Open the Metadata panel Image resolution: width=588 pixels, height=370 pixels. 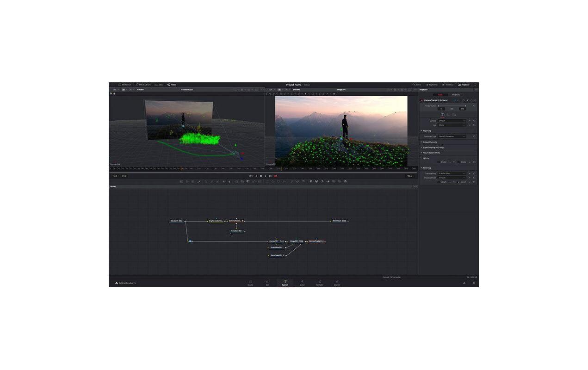[448, 85]
